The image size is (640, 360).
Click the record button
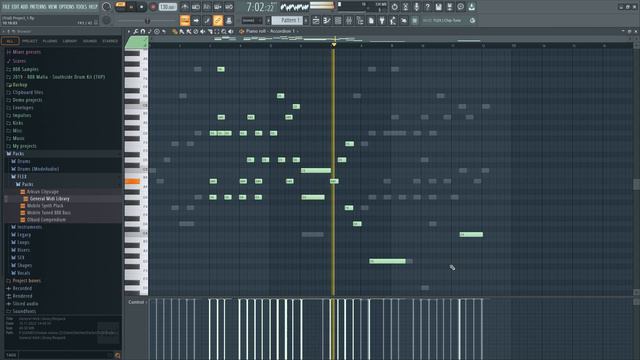153,7
